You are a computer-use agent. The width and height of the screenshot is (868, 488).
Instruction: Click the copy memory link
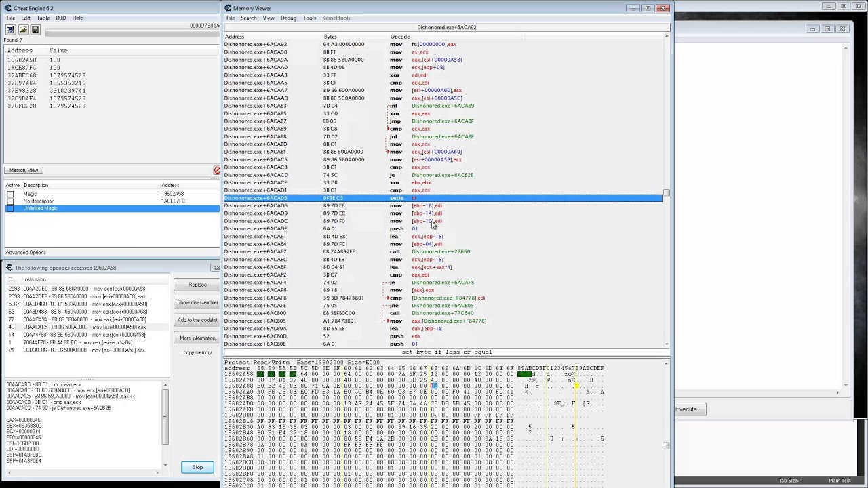(197, 352)
